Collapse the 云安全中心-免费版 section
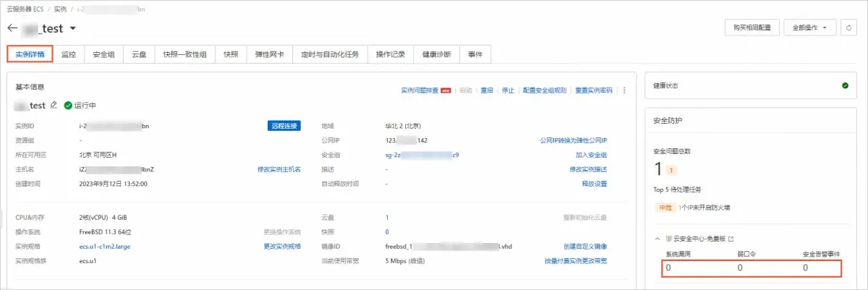This screenshot has height=290, width=868. (x=658, y=239)
